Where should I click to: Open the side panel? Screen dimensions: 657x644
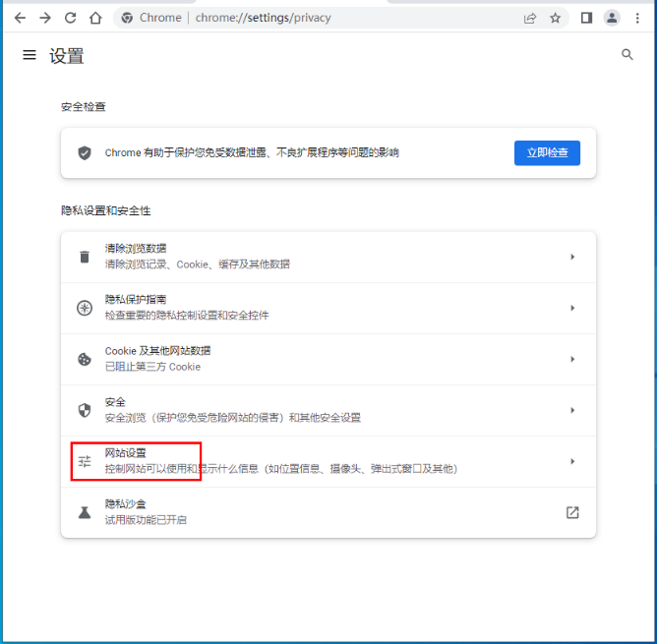coord(586,18)
